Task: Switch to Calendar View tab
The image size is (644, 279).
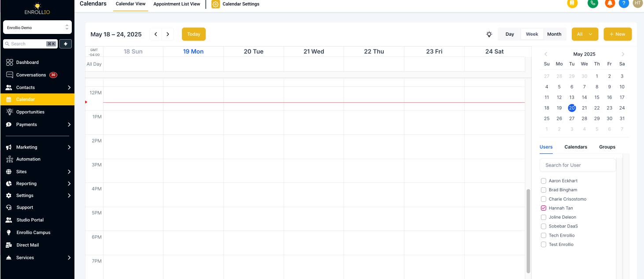Action: click(130, 4)
